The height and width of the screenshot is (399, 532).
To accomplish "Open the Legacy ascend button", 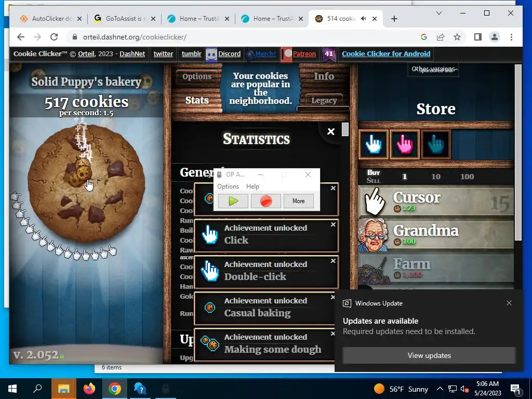I will point(324,100).
